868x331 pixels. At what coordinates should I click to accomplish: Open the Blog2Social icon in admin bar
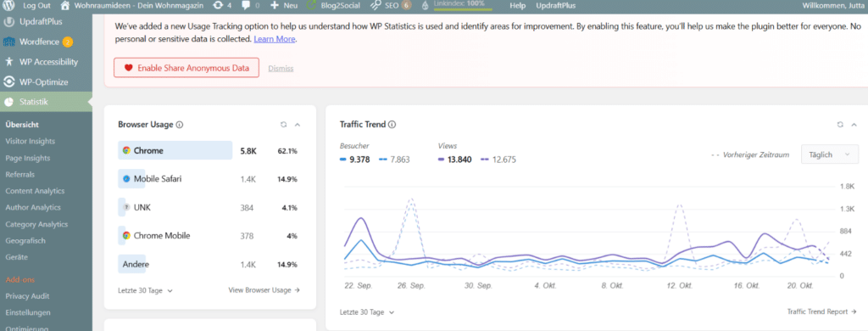pyautogui.click(x=312, y=6)
